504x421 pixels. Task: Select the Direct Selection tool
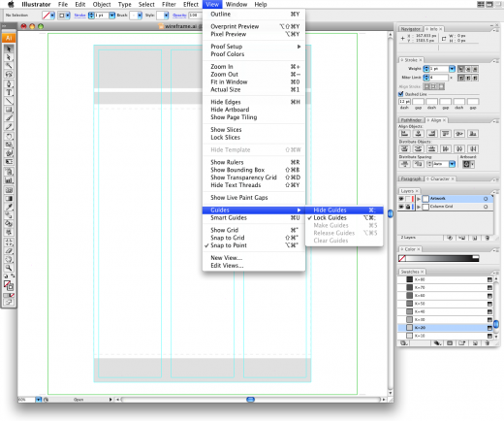point(9,57)
